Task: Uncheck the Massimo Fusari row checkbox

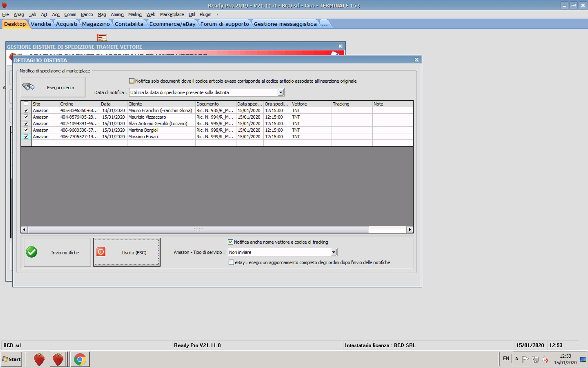Action: tap(26, 137)
